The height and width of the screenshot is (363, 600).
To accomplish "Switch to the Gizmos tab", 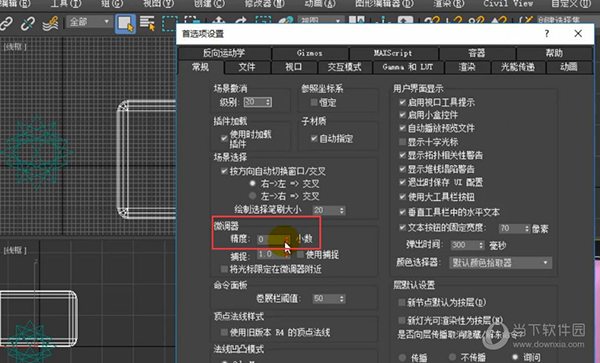I will coord(310,53).
